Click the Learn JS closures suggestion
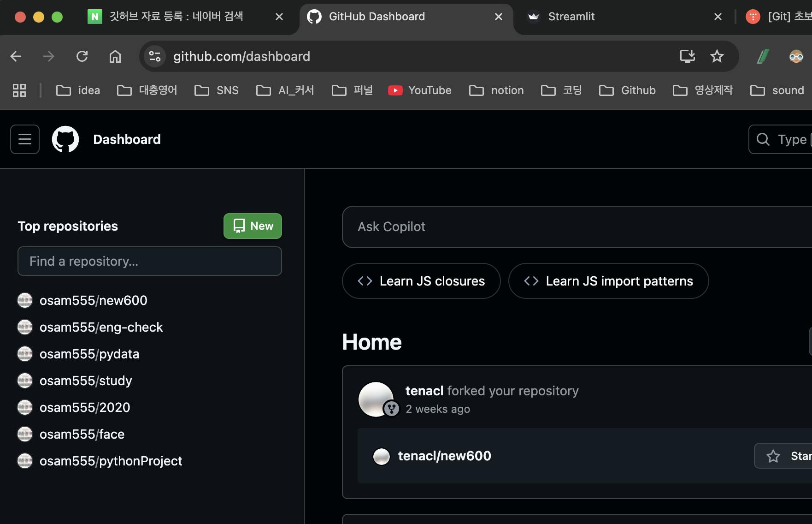This screenshot has height=524, width=812. pos(421,281)
